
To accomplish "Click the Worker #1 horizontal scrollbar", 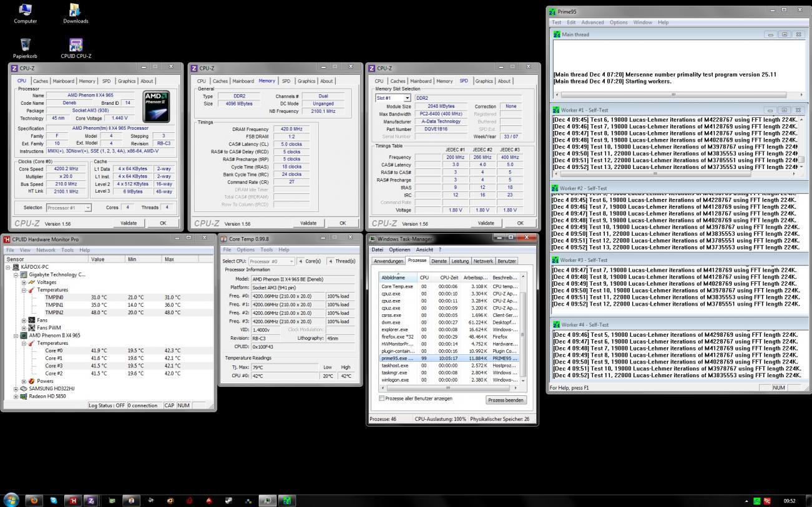I will pyautogui.click(x=675, y=173).
